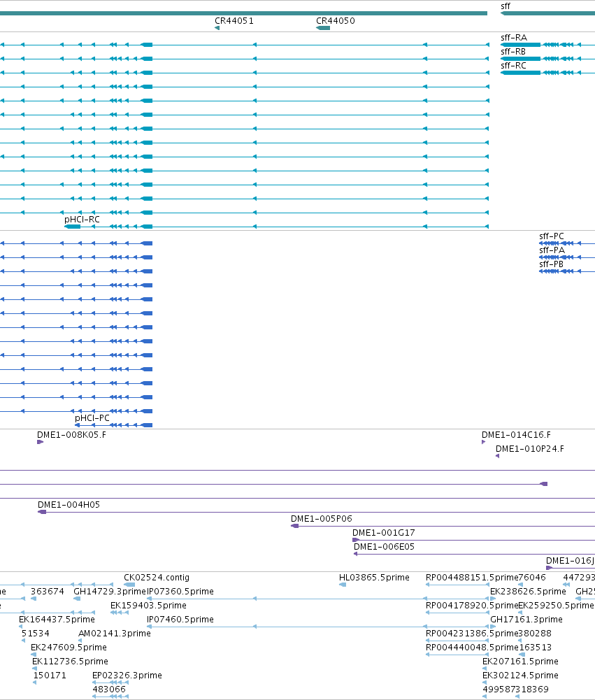Screen dimensions: 595x700
Task: Click the pHCl-PC protein label
Action: (x=92, y=418)
